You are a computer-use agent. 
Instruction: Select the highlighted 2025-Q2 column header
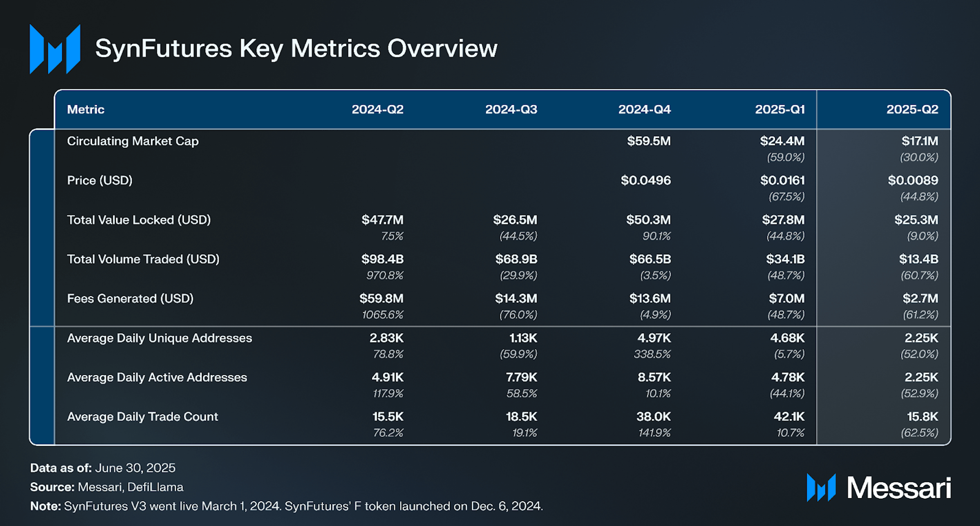912,109
